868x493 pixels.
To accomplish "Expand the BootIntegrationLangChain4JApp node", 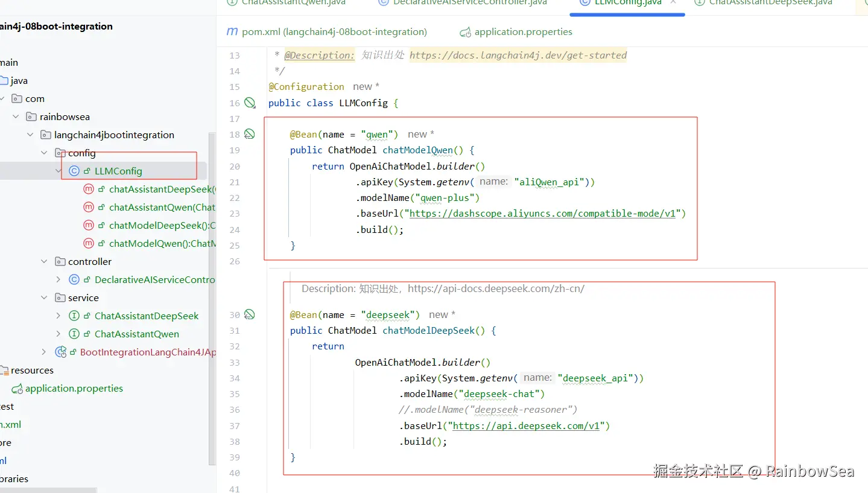I will coord(44,352).
